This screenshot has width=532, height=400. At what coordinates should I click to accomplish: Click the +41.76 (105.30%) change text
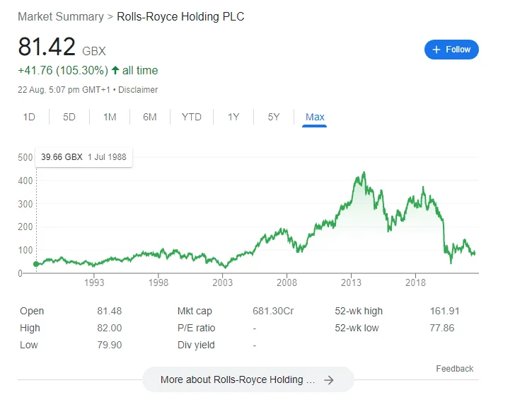(63, 70)
